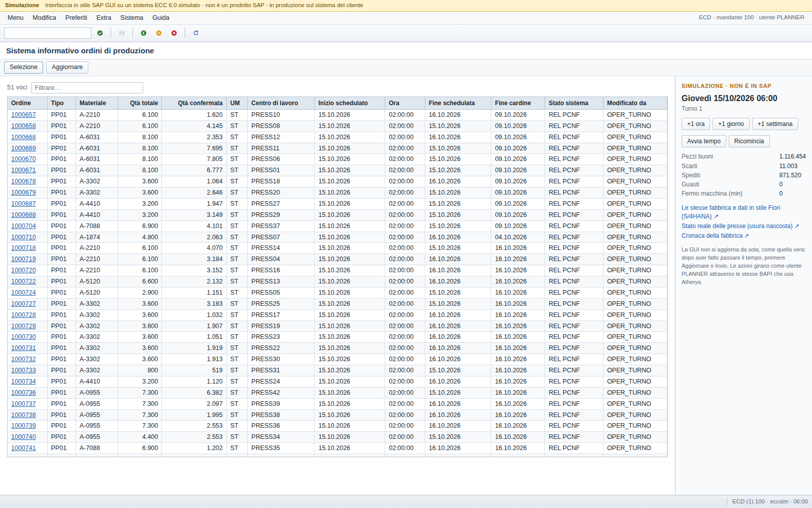The width and height of the screenshot is (812, 508).
Task: Click the Stato sistema column header
Action: 574,103
